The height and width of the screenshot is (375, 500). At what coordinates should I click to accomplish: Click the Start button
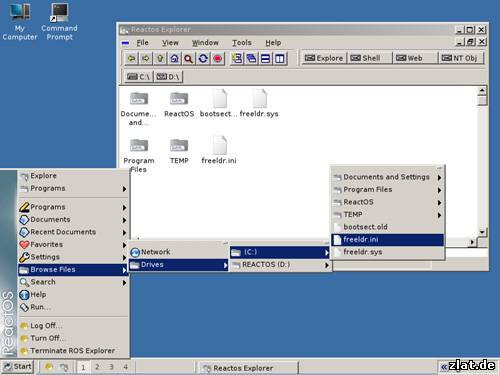(18, 367)
